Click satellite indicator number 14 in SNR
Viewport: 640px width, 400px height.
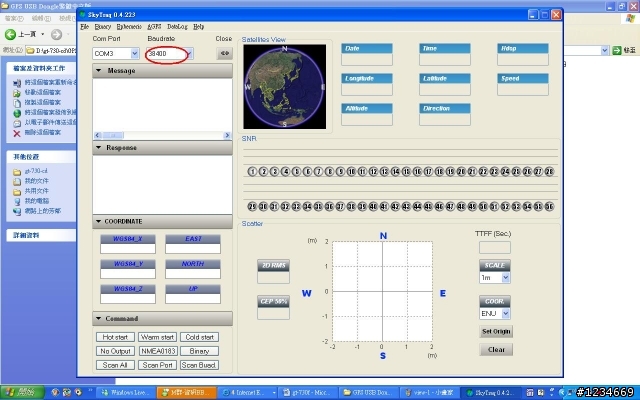click(x=396, y=171)
